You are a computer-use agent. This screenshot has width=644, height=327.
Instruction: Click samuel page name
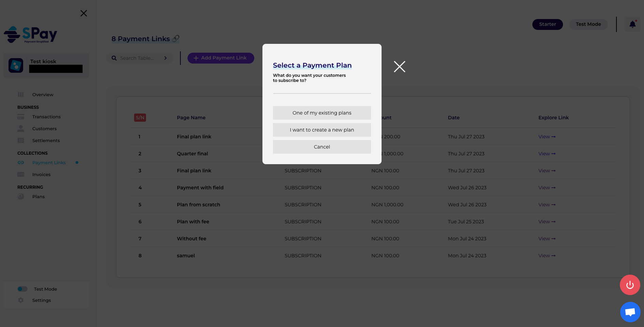click(x=186, y=256)
